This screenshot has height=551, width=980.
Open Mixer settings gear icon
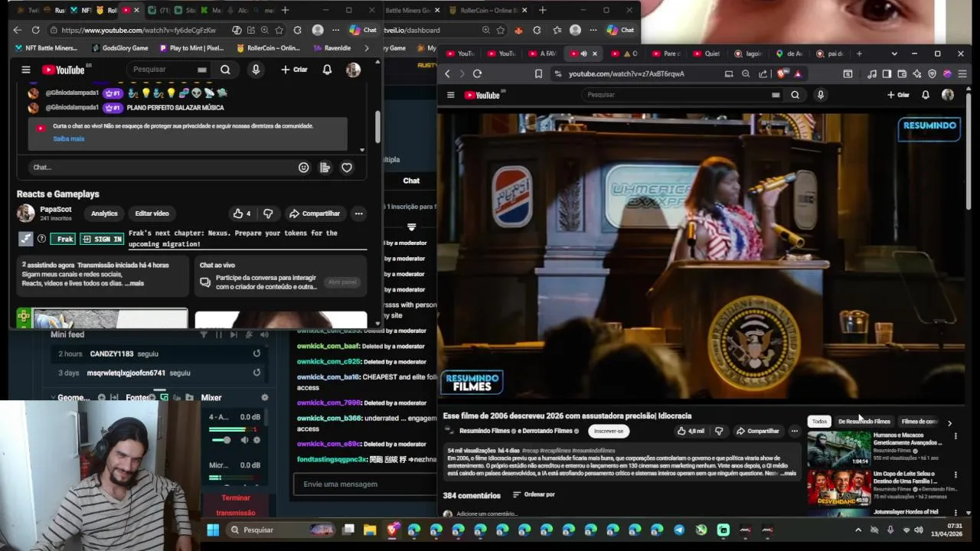tap(265, 397)
